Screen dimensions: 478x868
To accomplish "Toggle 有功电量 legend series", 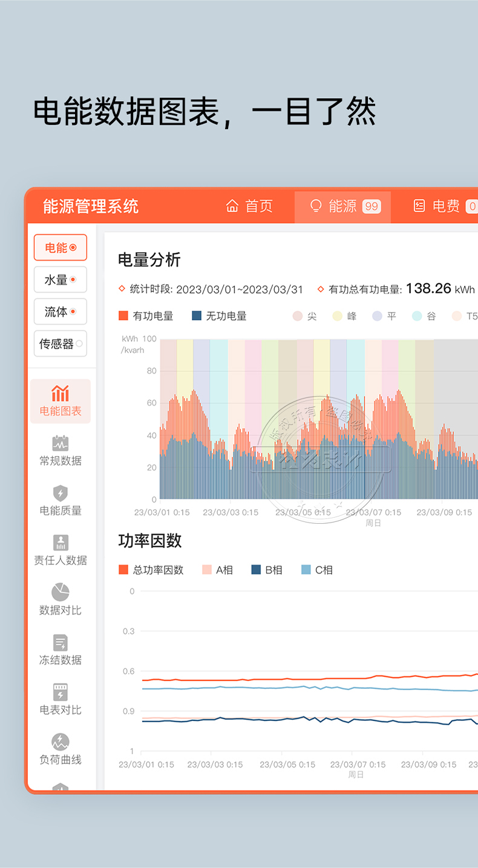I will 146,316.
